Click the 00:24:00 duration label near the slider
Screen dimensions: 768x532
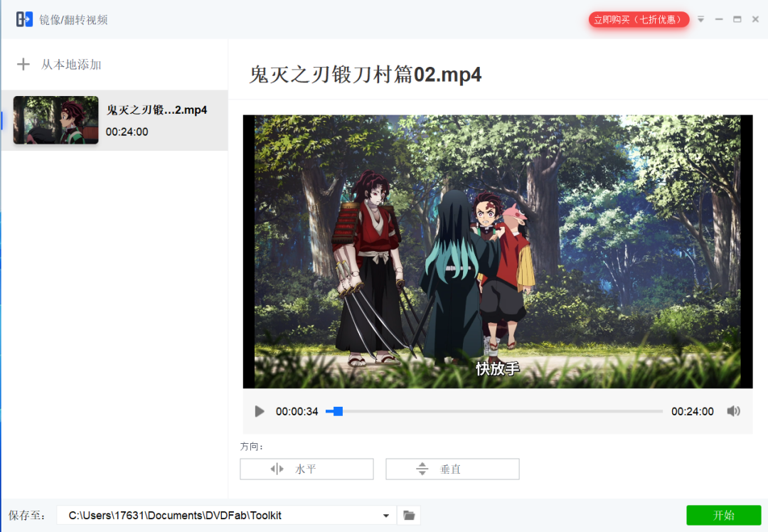(692, 411)
